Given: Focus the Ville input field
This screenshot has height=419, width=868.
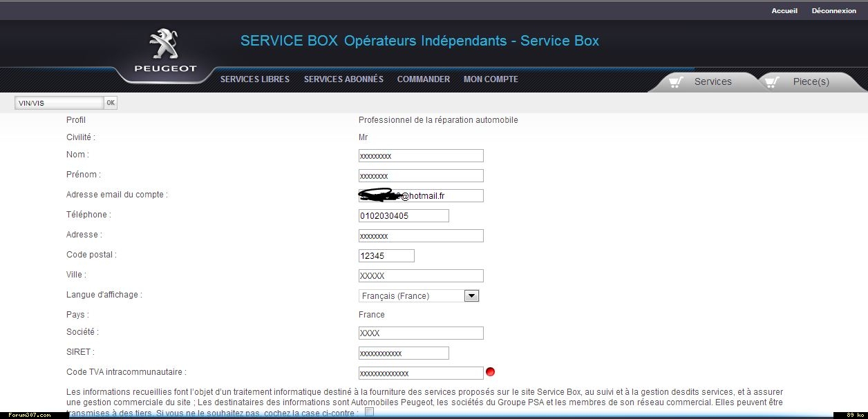Looking at the screenshot, I should pyautogui.click(x=421, y=276).
